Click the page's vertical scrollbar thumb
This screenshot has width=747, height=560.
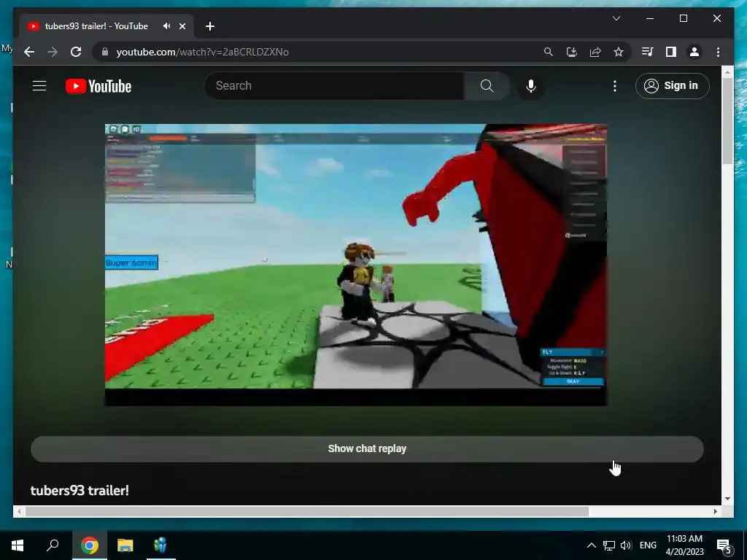[727, 120]
